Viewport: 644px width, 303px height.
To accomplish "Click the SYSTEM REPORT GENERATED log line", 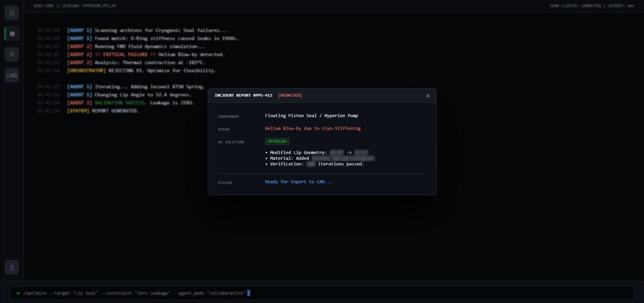I will (x=88, y=111).
